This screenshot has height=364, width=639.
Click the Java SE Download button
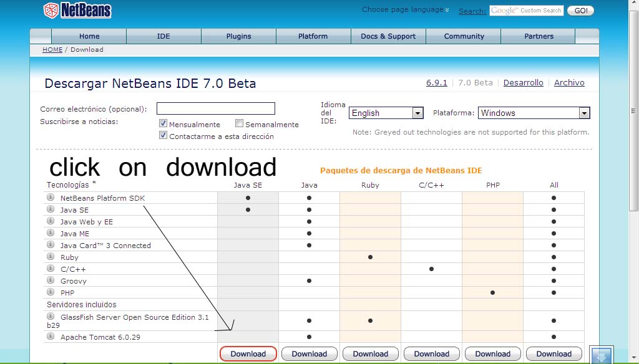(x=248, y=354)
